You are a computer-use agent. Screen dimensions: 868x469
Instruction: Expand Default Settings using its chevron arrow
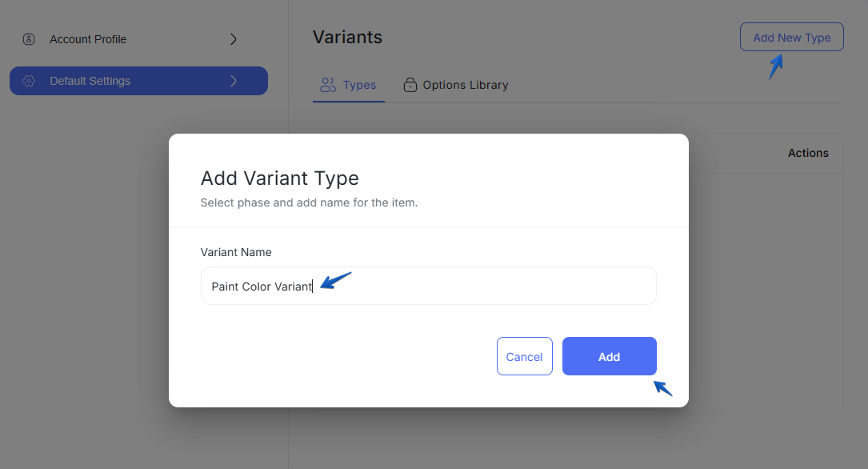(234, 81)
